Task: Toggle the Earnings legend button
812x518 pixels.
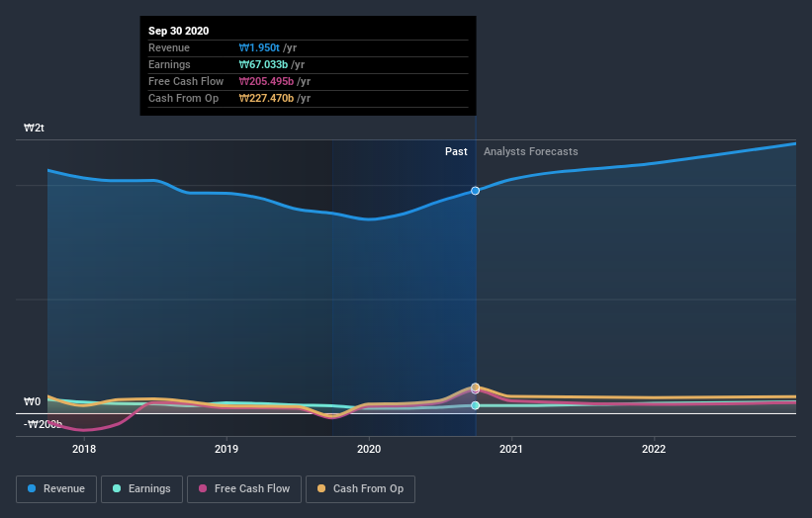Action: (141, 489)
